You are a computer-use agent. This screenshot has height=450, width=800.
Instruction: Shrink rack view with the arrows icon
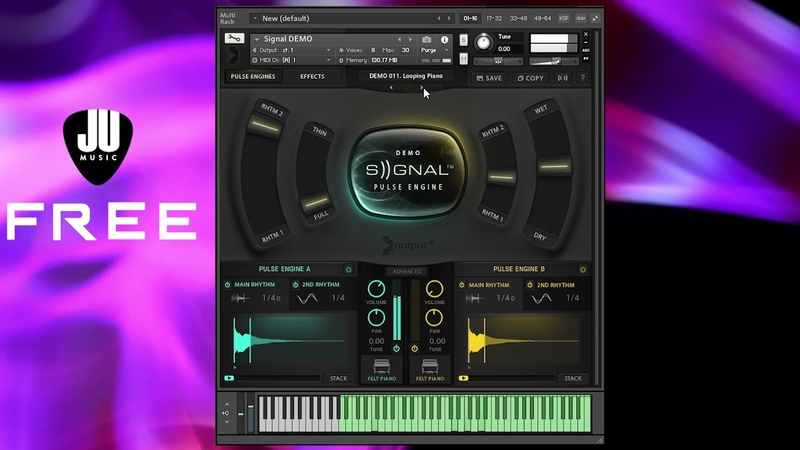(x=595, y=18)
